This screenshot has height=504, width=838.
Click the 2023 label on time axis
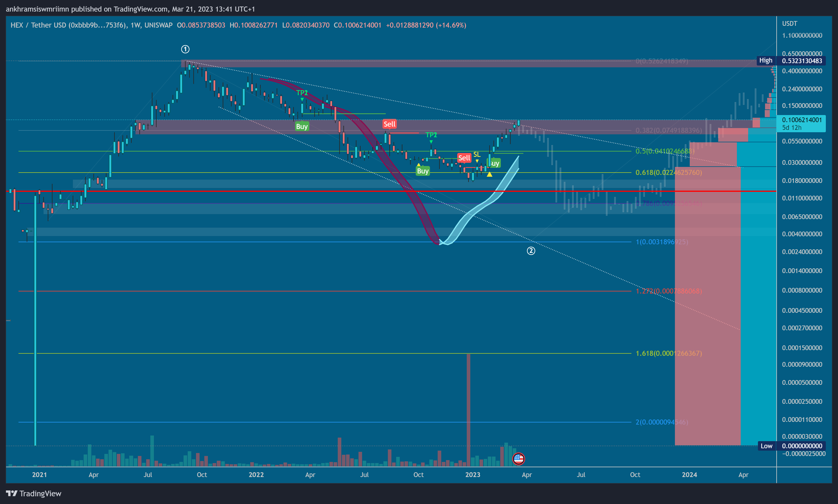click(x=472, y=475)
